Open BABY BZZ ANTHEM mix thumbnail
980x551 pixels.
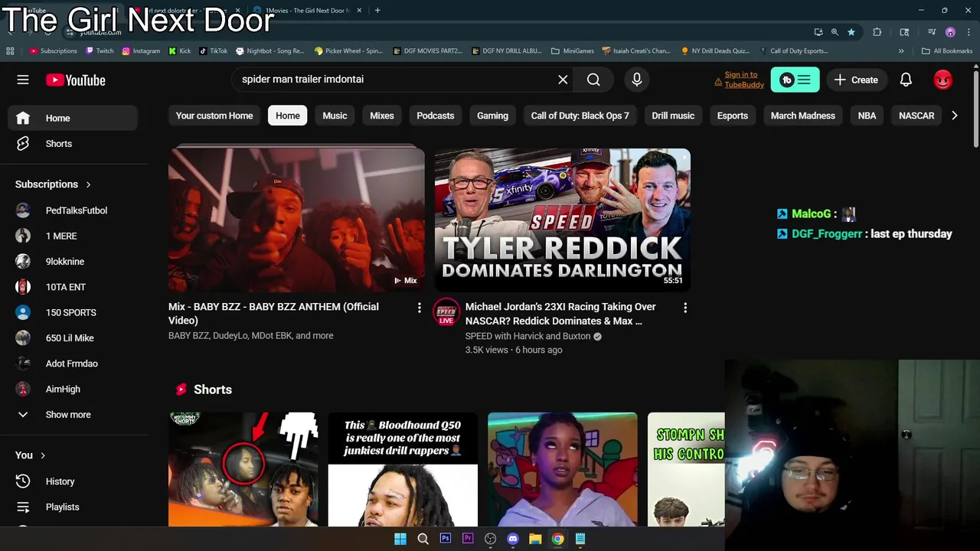click(x=296, y=220)
